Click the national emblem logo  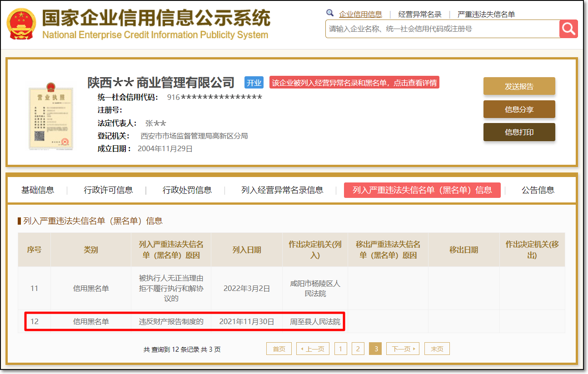tap(22, 25)
